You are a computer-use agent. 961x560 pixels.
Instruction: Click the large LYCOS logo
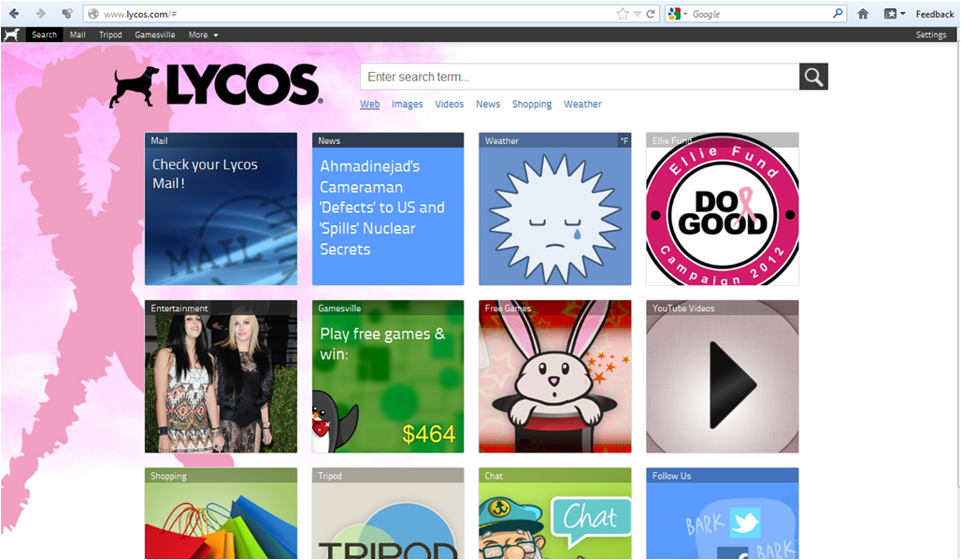pos(216,86)
